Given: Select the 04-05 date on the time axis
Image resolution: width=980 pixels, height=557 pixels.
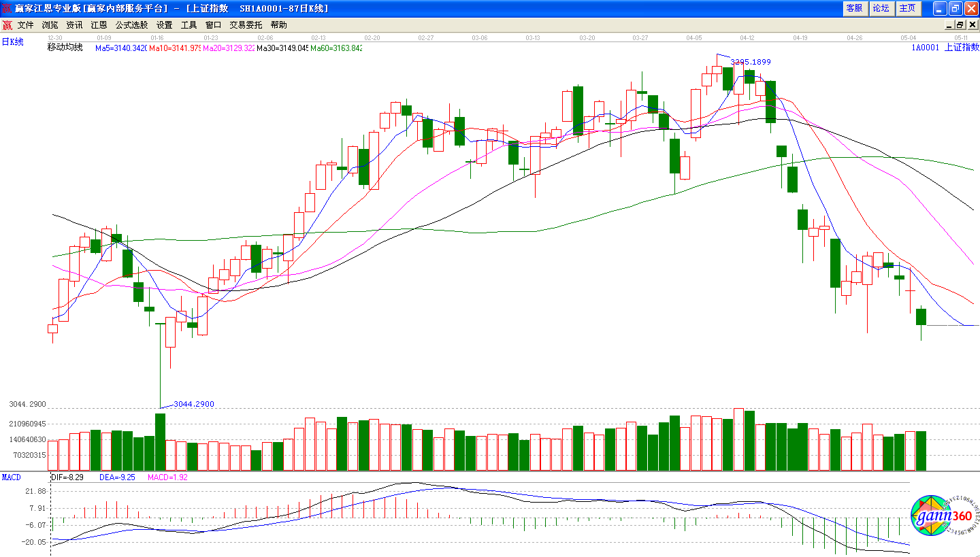Looking at the screenshot, I should pyautogui.click(x=694, y=38).
